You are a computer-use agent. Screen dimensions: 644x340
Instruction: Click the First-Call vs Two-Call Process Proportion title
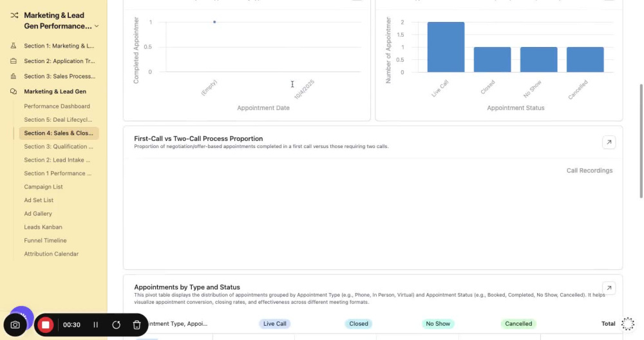tap(198, 138)
